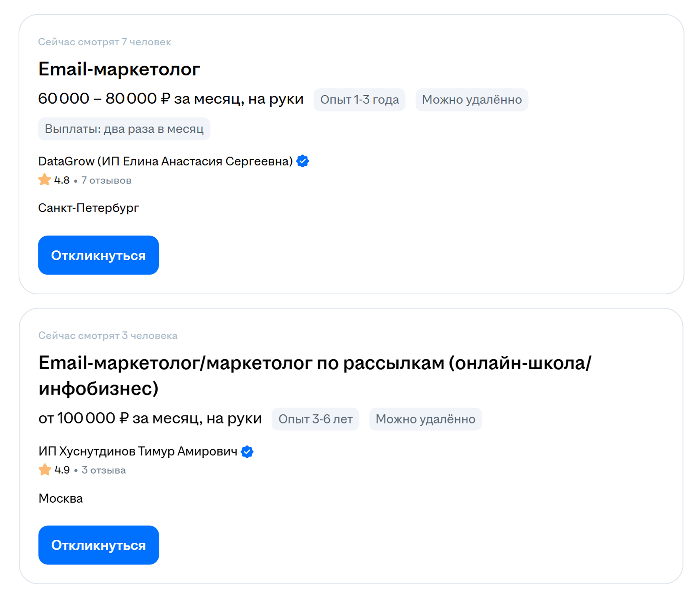Click the Опыт 1-3 года tag
700x599 pixels.
pos(359,100)
